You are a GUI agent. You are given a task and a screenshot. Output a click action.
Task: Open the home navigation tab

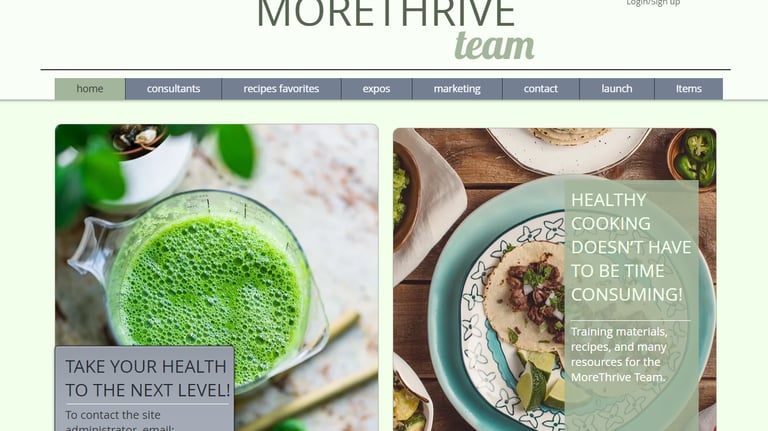click(x=90, y=89)
